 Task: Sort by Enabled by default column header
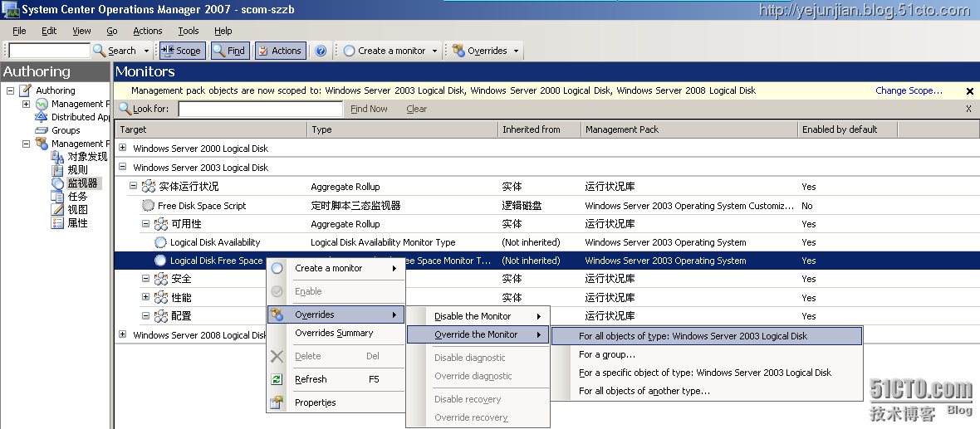[847, 129]
